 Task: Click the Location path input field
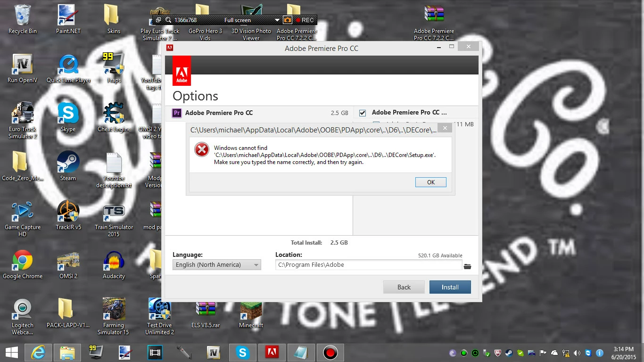coord(368,265)
